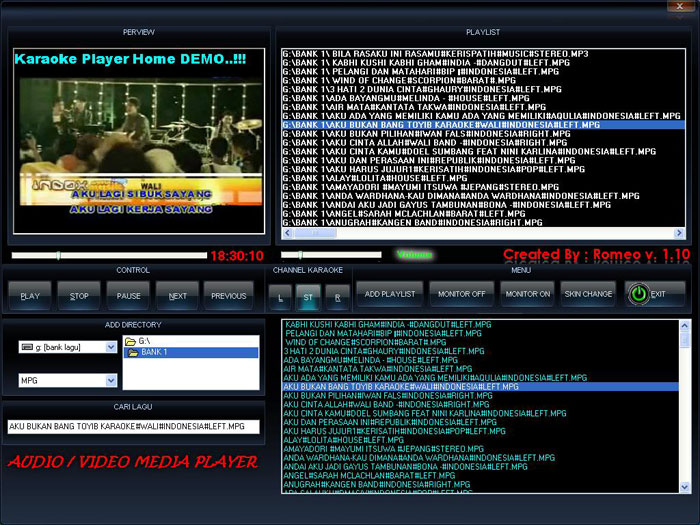The image size is (700, 525).
Task: Select lower list song ANDA WARDHANA-KAU DIMANA
Action: tap(481, 458)
